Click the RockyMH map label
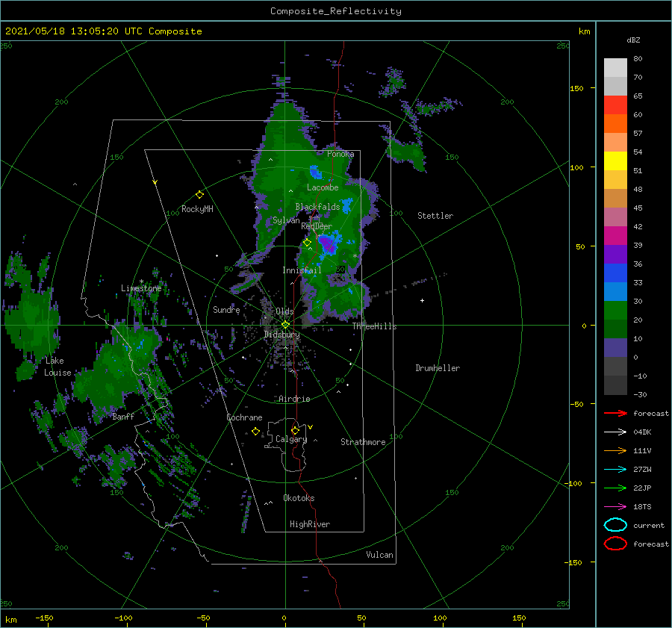This screenshot has height=628, width=672. (x=197, y=209)
